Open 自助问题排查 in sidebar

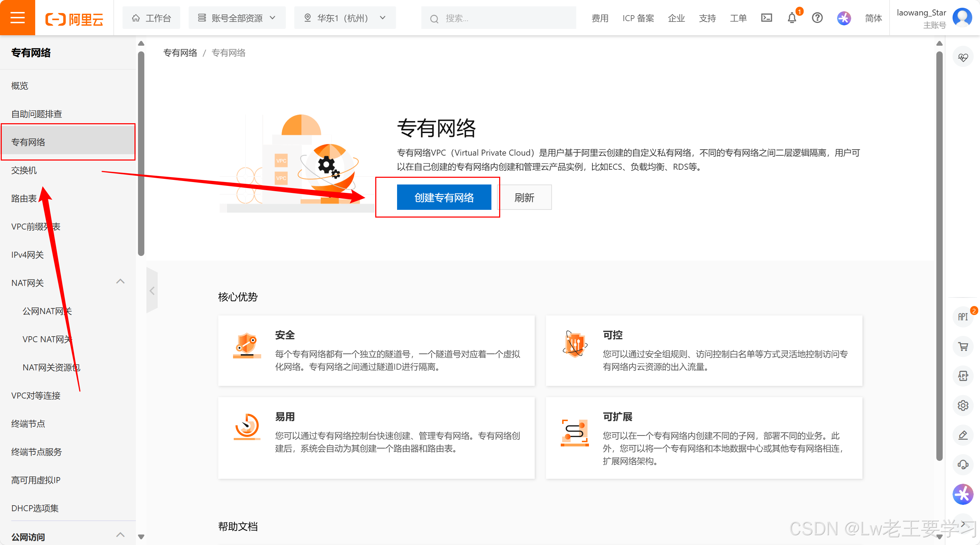68,114
